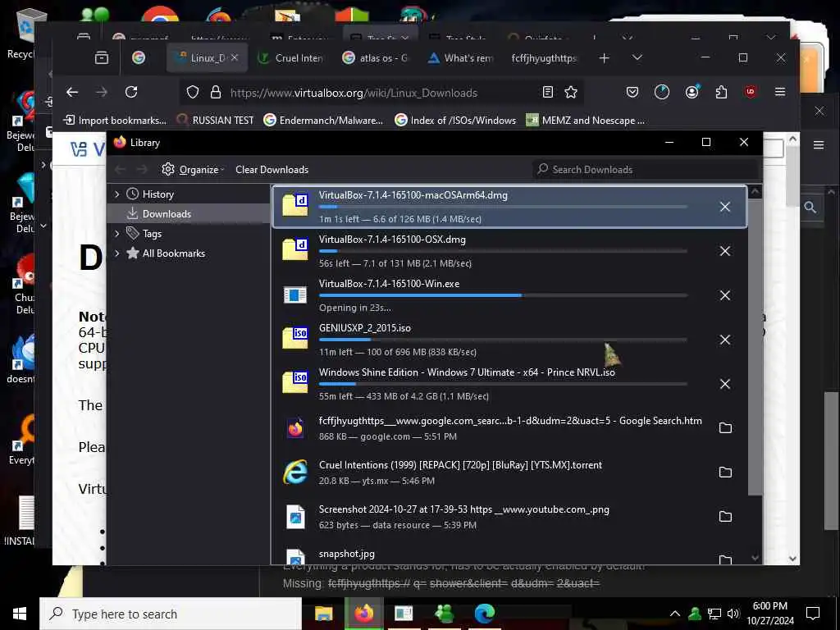Go back with Firefox back arrow
The height and width of the screenshot is (630, 840).
72,92
